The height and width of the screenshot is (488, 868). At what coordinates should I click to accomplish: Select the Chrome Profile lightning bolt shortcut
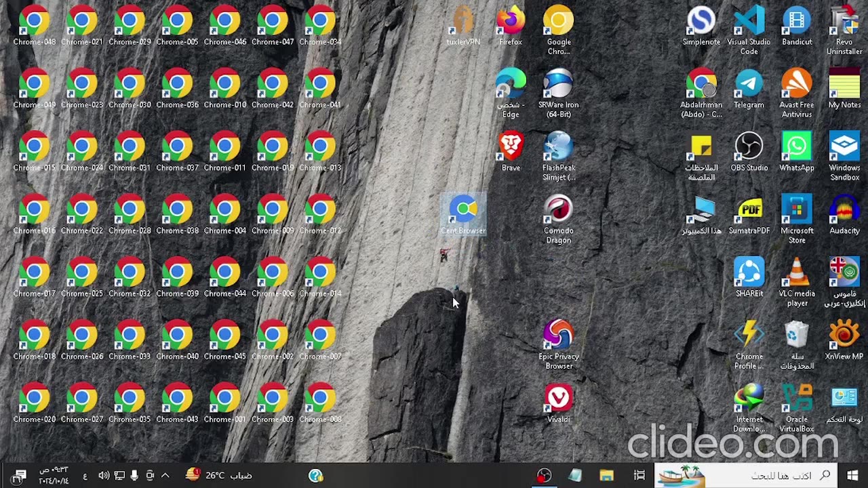[x=749, y=346]
